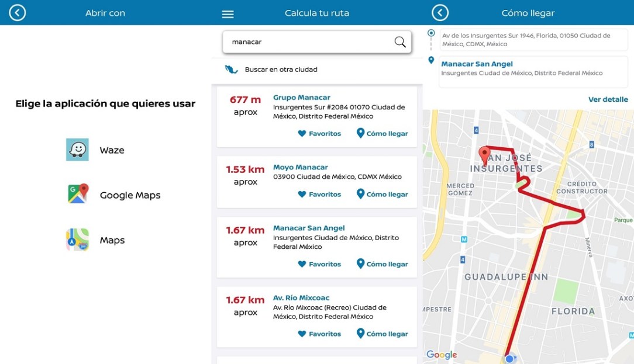Mark Av. Río Mixcoac as favorite
The height and width of the screenshot is (364, 634).
coord(319,334)
